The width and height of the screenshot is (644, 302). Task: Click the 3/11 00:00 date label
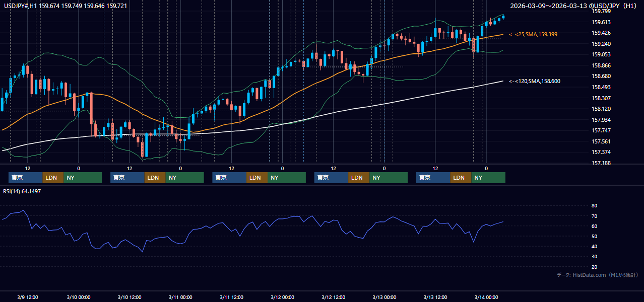[180, 297]
